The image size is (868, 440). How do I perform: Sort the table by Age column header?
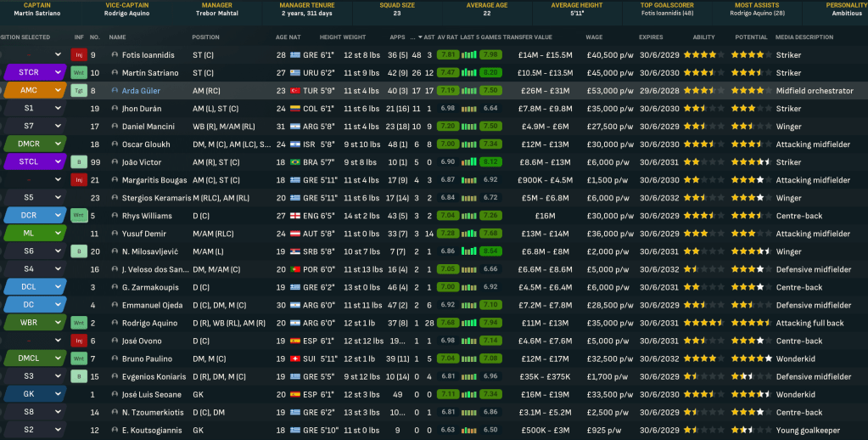[281, 37]
